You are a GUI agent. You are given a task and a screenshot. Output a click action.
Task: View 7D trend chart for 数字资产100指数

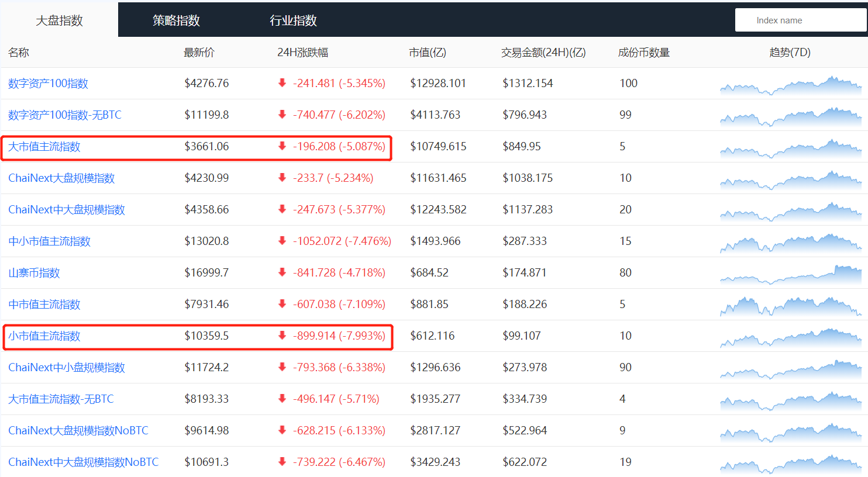point(791,85)
